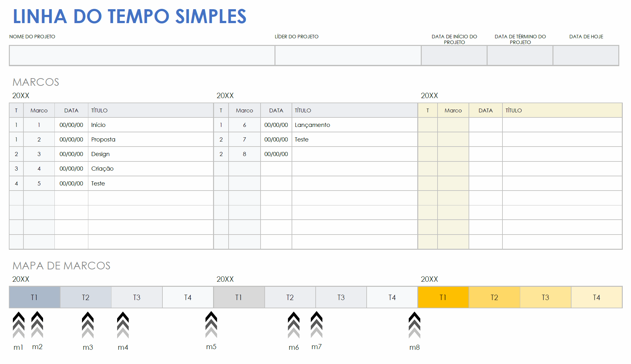This screenshot has height=364, width=631.
Task: Select the m8 milestone arrow icon
Action: [414, 325]
